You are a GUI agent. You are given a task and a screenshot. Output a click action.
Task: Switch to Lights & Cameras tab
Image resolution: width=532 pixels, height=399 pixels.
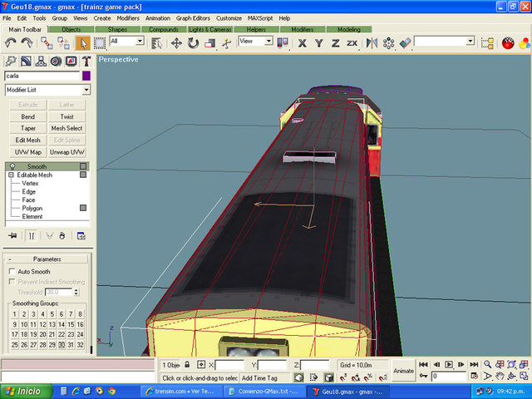209,29
